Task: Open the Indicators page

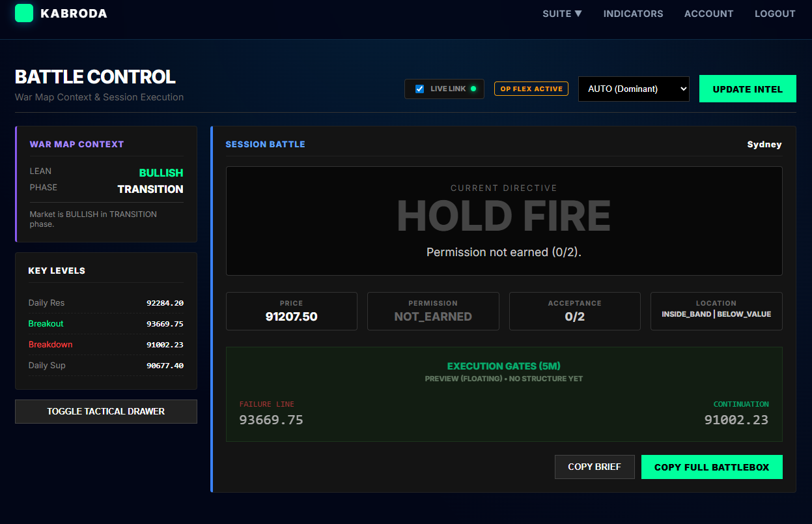Action: tap(633, 14)
